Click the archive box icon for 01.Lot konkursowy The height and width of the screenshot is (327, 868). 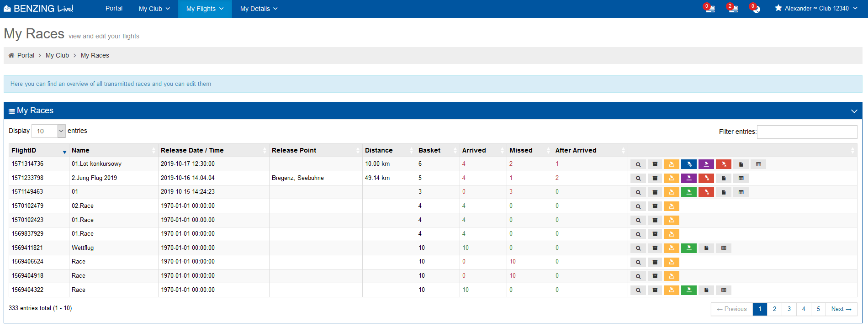click(655, 164)
